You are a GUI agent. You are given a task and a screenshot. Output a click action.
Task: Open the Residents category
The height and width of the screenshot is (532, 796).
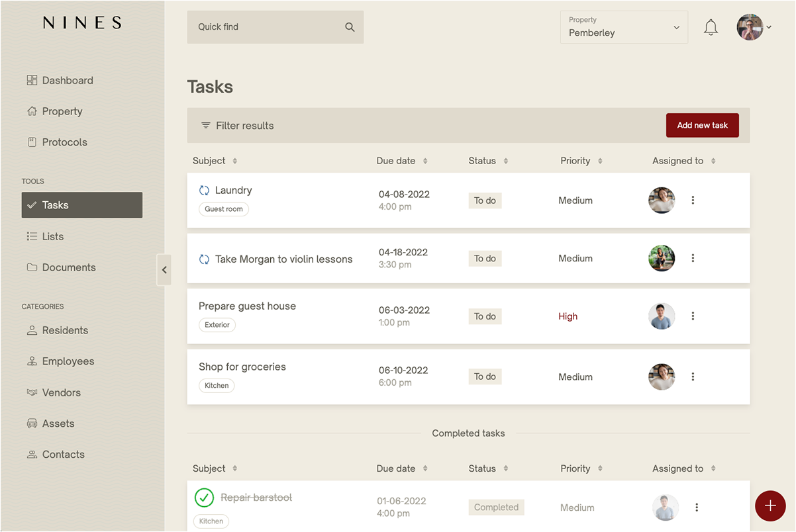(x=65, y=330)
